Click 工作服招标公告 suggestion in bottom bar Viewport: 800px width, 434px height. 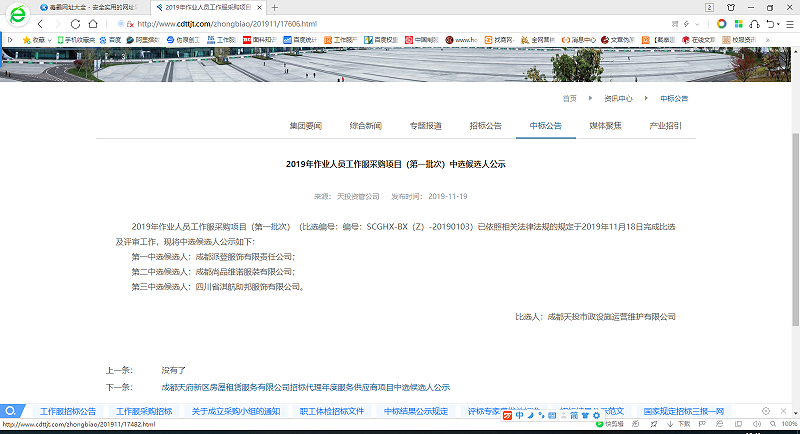68,411
